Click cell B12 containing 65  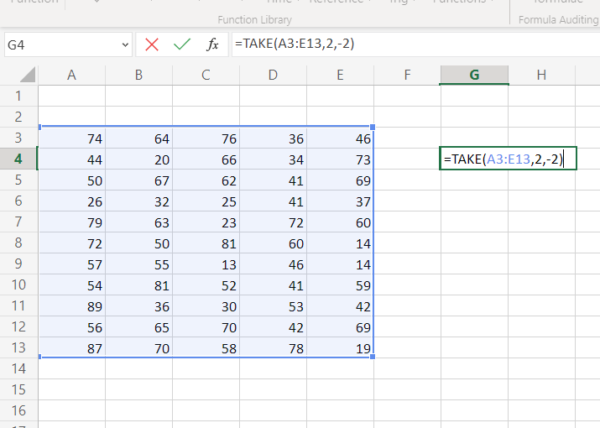139,327
